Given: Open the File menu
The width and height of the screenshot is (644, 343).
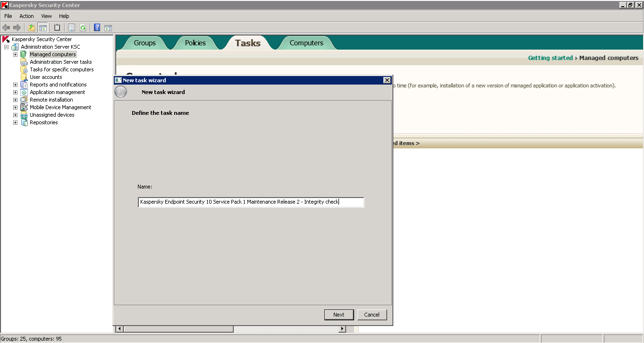Looking at the screenshot, I should pyautogui.click(x=8, y=16).
